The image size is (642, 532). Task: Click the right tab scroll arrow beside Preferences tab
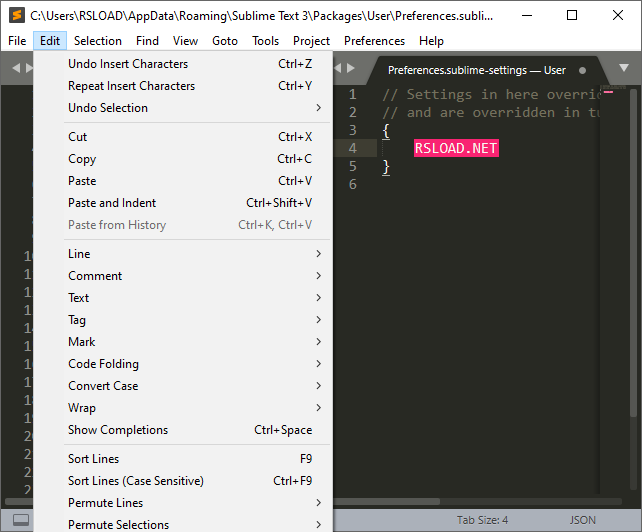[349, 68]
